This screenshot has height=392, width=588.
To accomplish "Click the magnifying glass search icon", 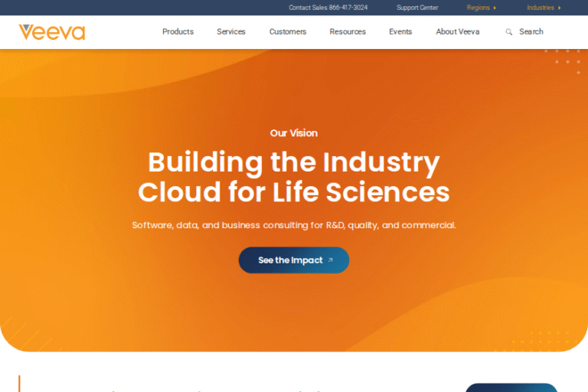I will click(x=509, y=32).
